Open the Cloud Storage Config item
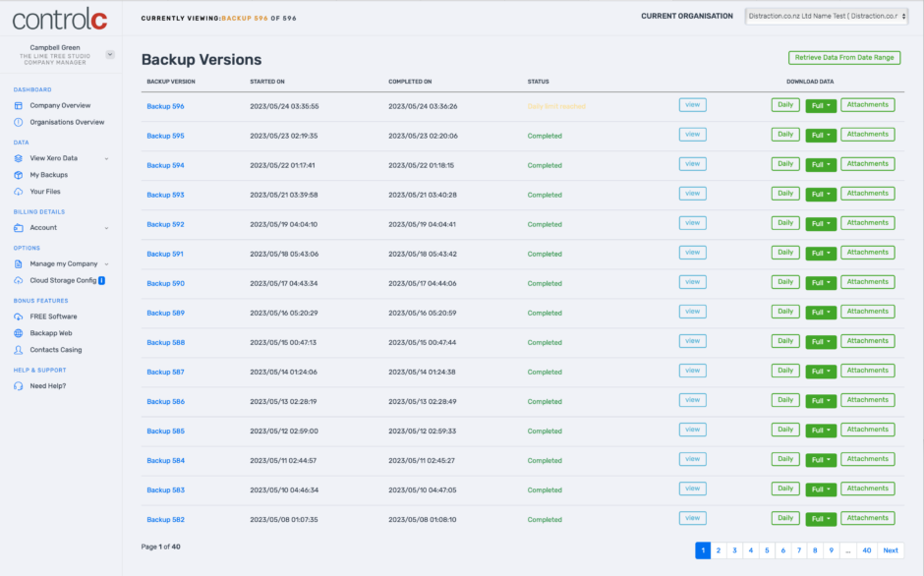This screenshot has height=576, width=924. click(63, 280)
